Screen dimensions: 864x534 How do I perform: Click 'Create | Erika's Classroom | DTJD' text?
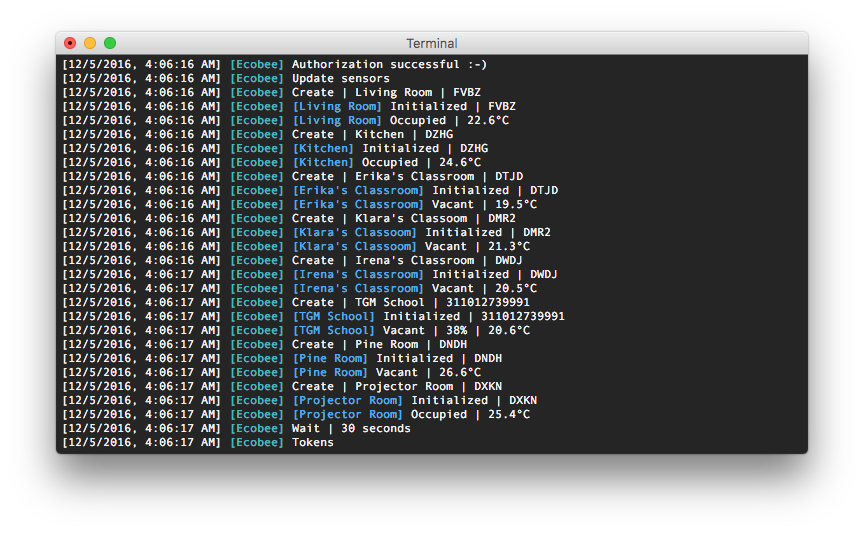pyautogui.click(x=408, y=176)
